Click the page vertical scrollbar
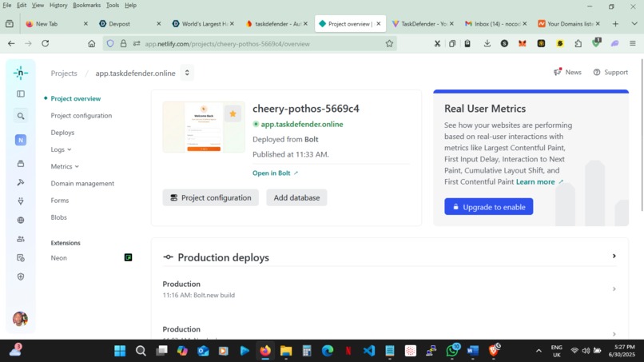 point(642,136)
